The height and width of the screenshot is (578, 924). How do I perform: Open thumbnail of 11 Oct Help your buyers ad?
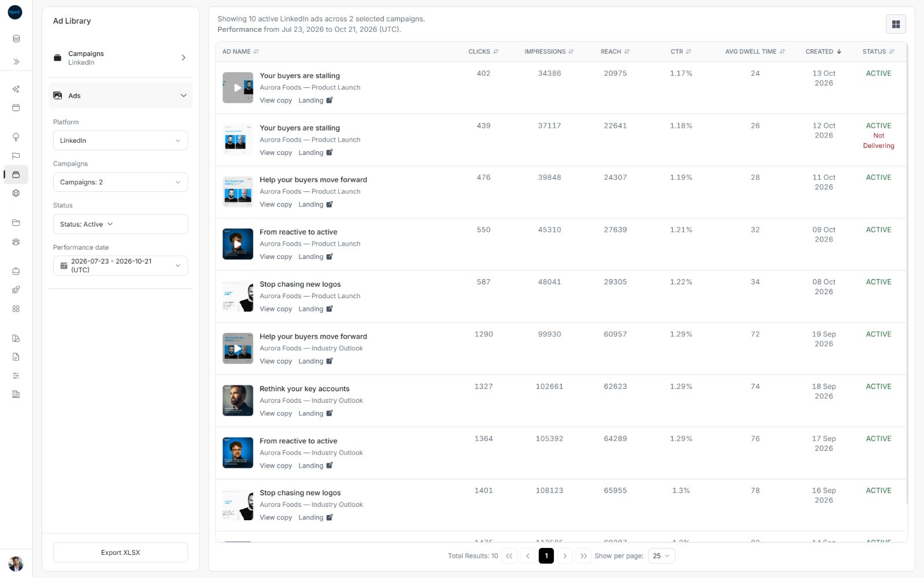(238, 192)
